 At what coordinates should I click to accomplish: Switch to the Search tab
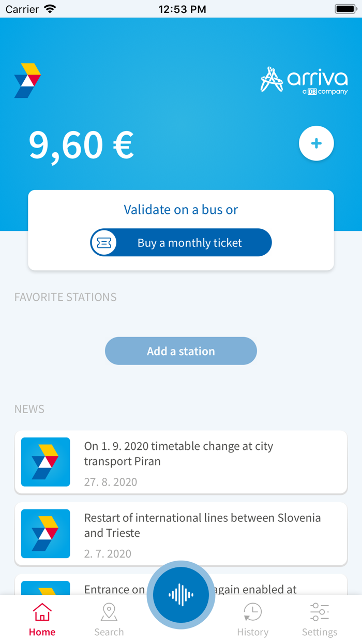click(x=109, y=619)
